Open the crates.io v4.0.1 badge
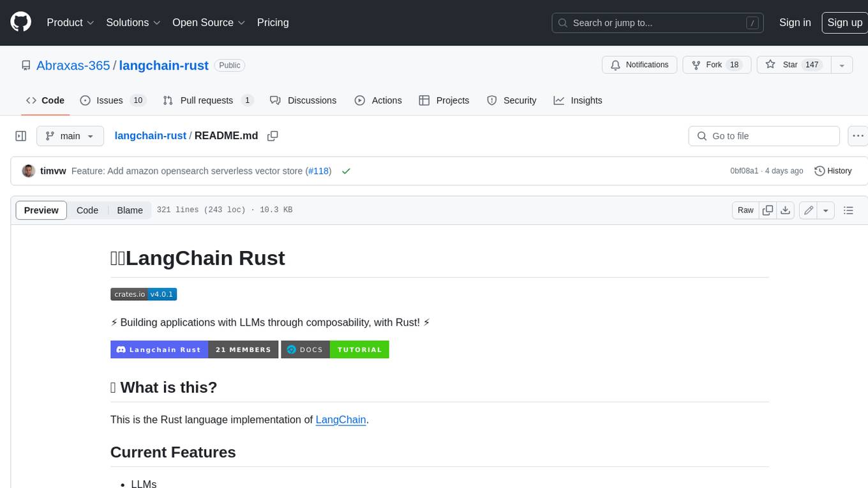Image resolution: width=868 pixels, height=488 pixels. (144, 294)
